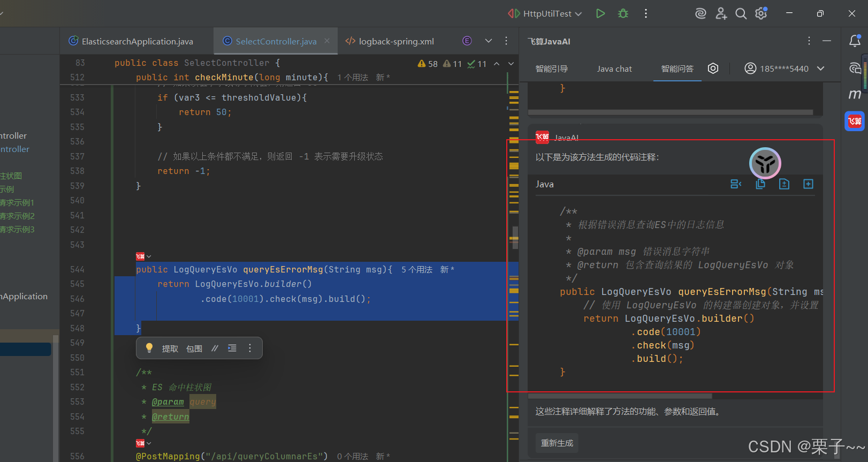Open the AI spiral assistant icon in the title bar
This screenshot has height=462, width=868.
(701, 13)
